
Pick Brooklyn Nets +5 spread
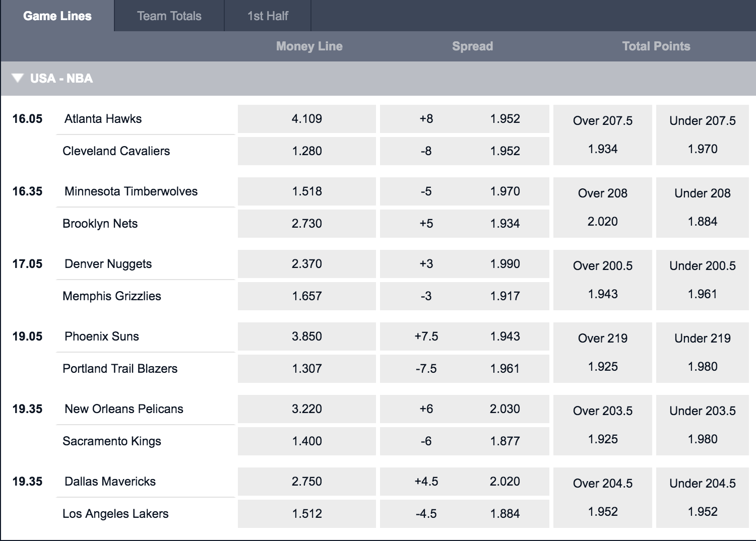[x=465, y=224]
